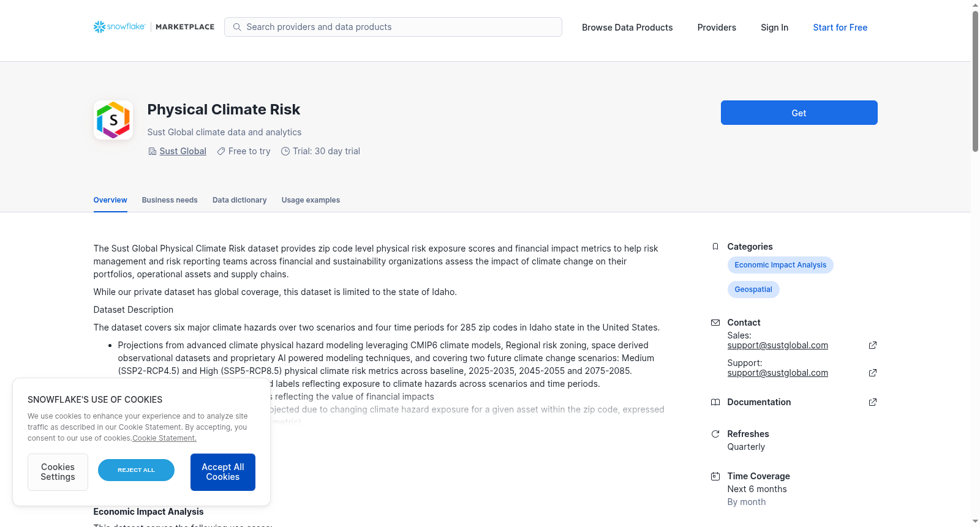Switch to the Usage examples tab

[311, 200]
